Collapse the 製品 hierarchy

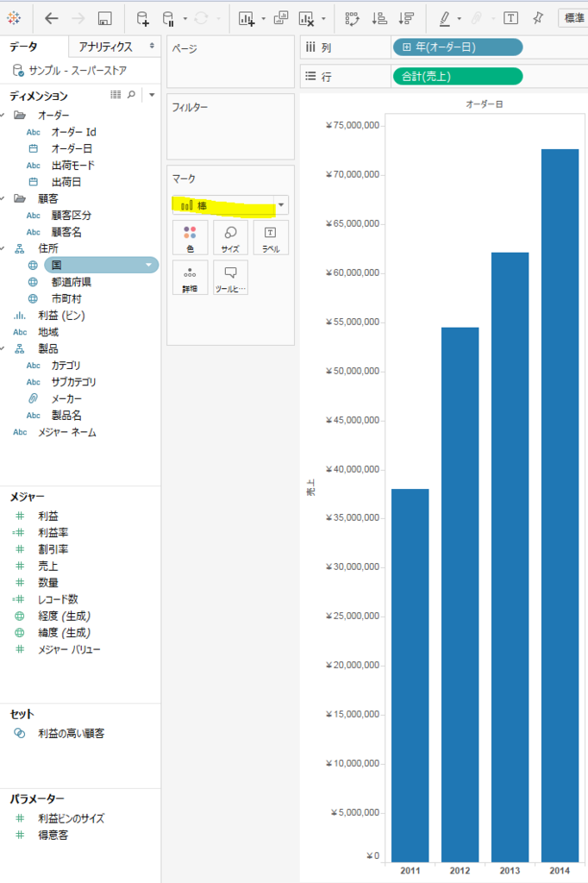click(x=3, y=348)
